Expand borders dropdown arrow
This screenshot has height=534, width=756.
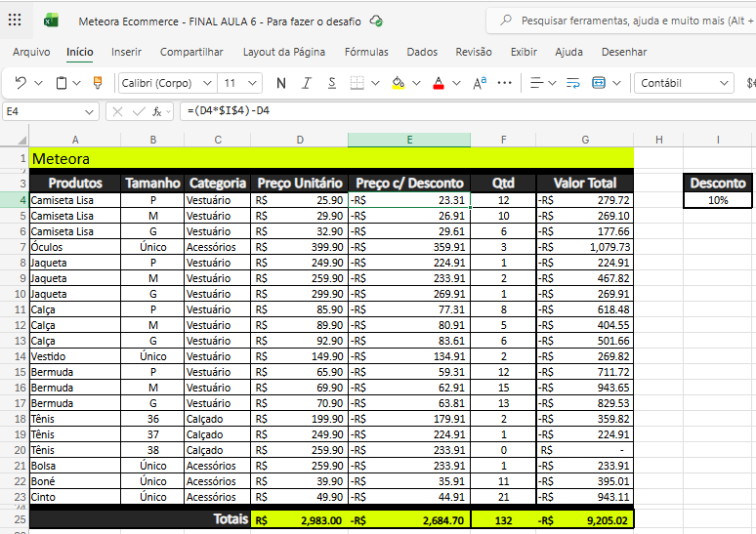pyautogui.click(x=376, y=83)
